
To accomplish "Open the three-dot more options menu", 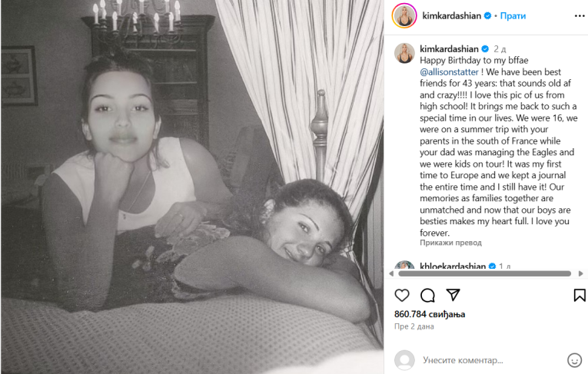I will coord(580,15).
